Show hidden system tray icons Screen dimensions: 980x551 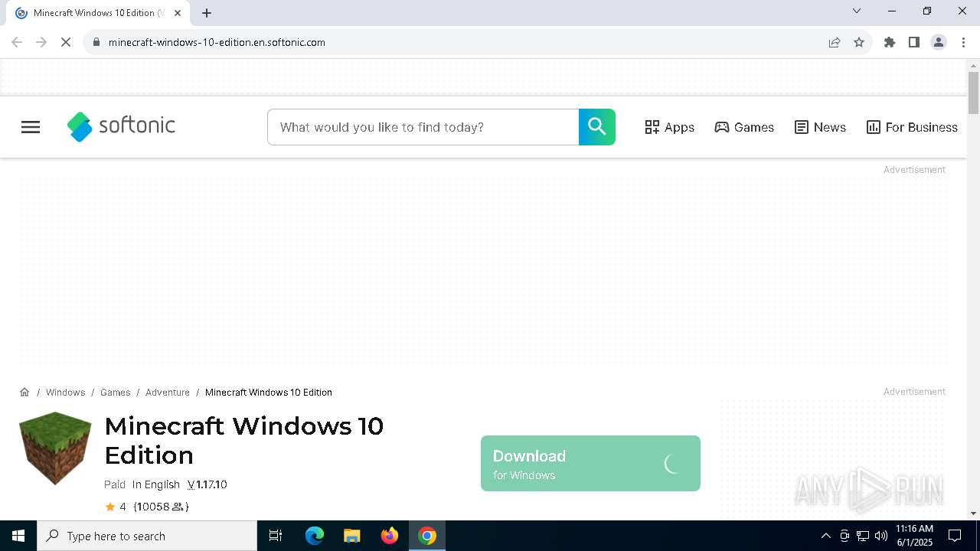pyautogui.click(x=825, y=536)
